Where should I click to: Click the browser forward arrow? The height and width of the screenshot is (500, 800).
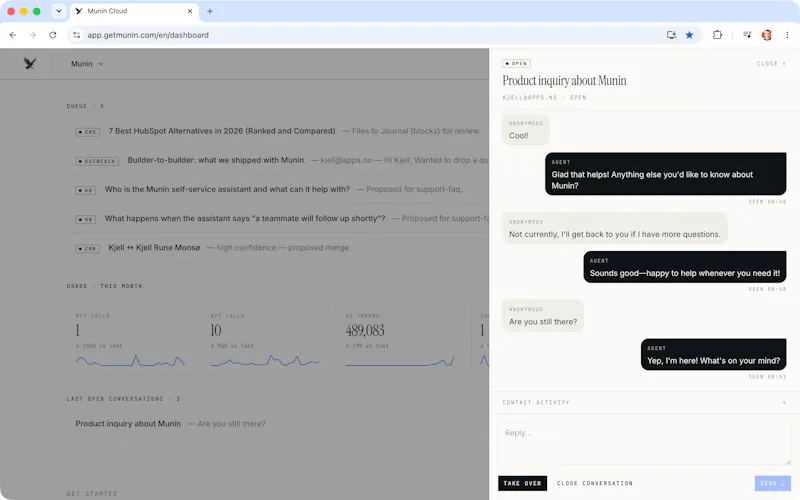coord(33,35)
